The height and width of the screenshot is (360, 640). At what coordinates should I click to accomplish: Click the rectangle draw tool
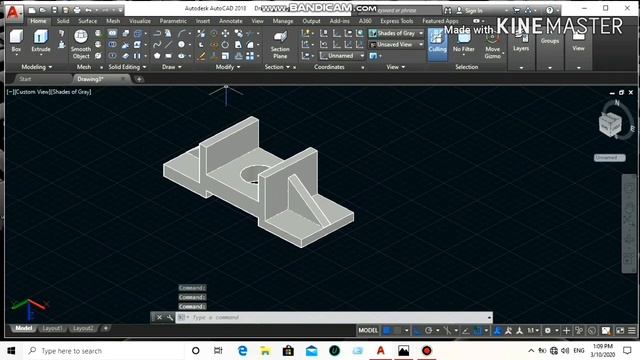click(x=168, y=56)
